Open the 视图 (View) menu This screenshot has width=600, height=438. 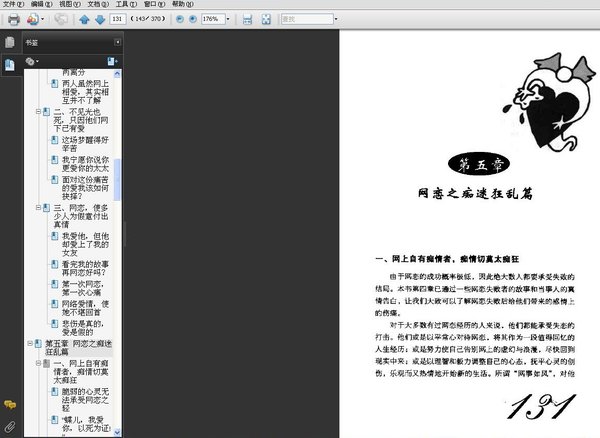pos(70,4)
